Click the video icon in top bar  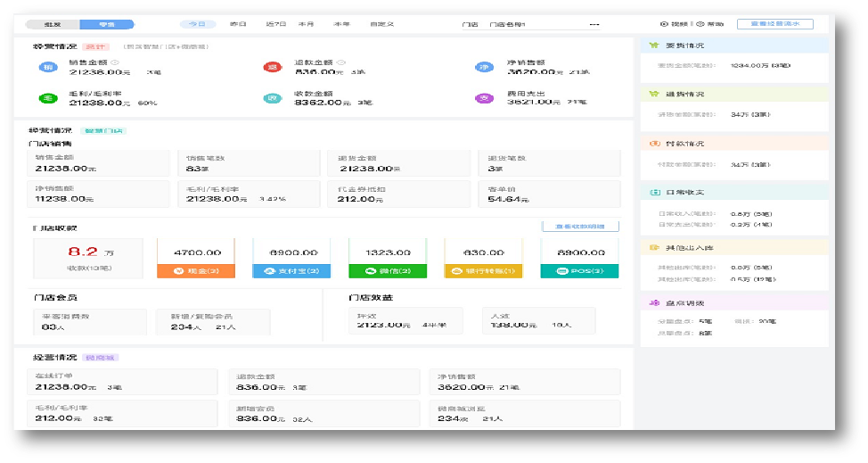coord(664,24)
